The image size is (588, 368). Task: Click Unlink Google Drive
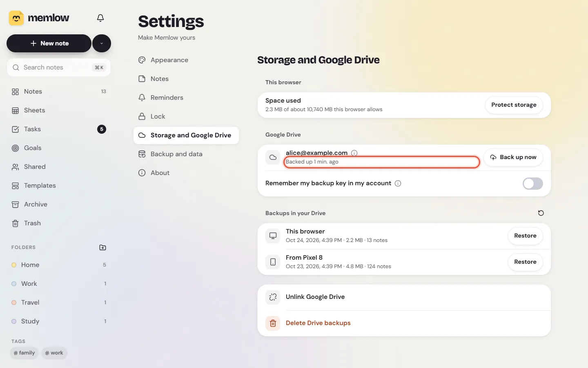pyautogui.click(x=404, y=297)
